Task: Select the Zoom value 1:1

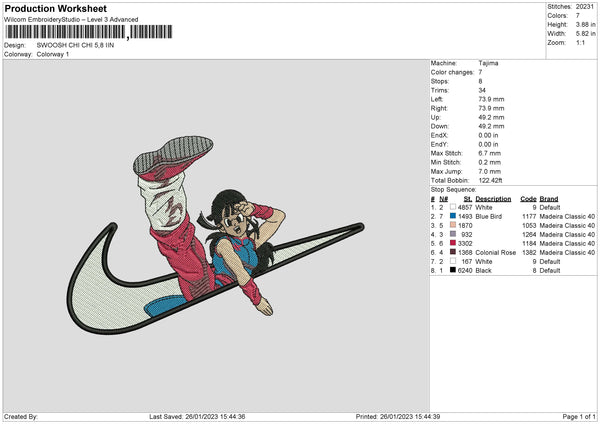Action: pyautogui.click(x=580, y=42)
